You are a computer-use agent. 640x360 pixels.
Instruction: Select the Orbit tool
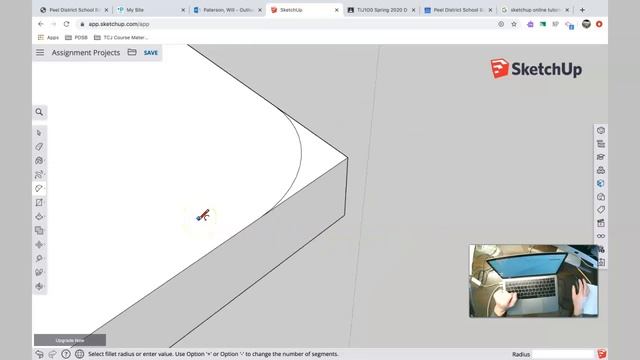[39, 286]
